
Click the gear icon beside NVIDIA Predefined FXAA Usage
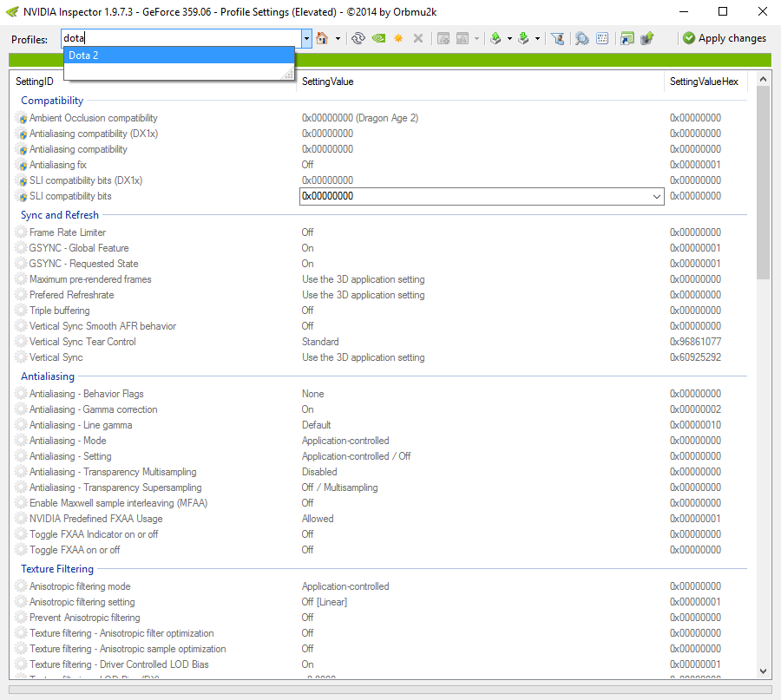click(x=21, y=519)
